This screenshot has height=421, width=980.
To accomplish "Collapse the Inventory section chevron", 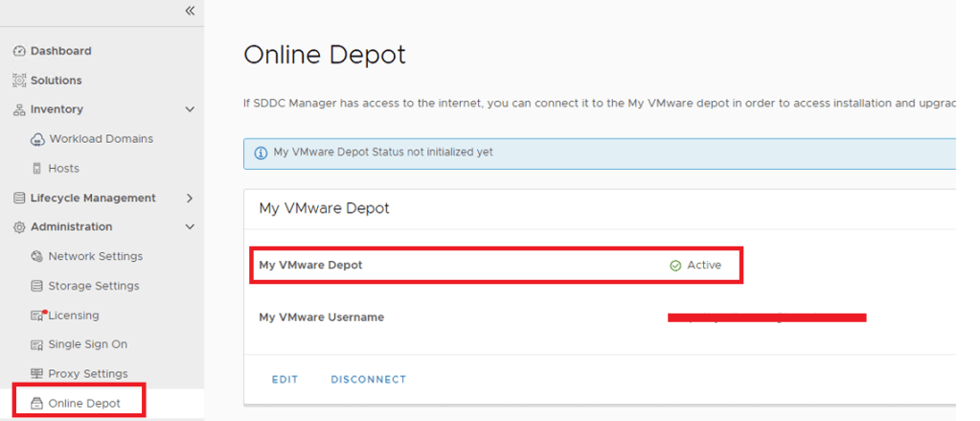I will [x=190, y=110].
